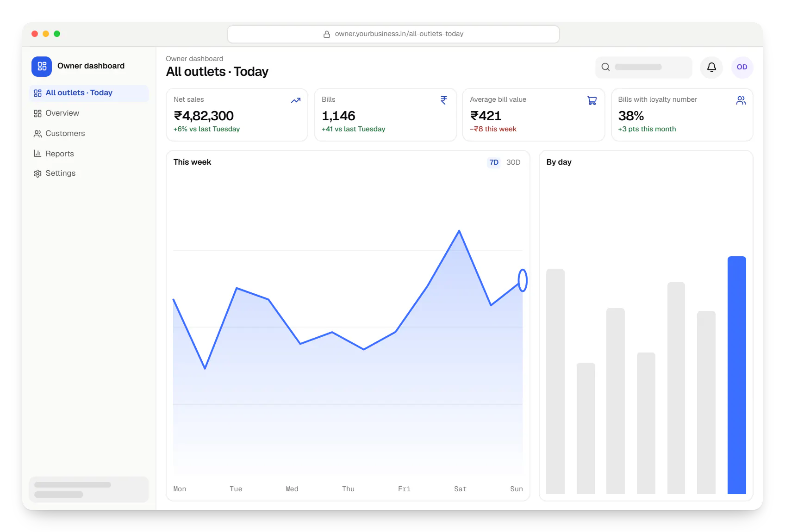The width and height of the screenshot is (785, 532).
Task: Click 'By day' chart title
Action: pos(559,162)
